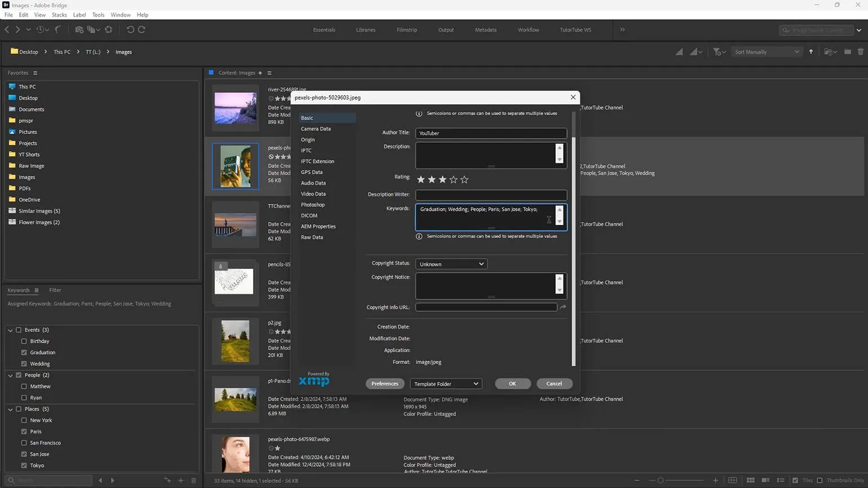This screenshot has width=868, height=488.
Task: Open the Copyright Info URL arrow link
Action: tap(563, 307)
